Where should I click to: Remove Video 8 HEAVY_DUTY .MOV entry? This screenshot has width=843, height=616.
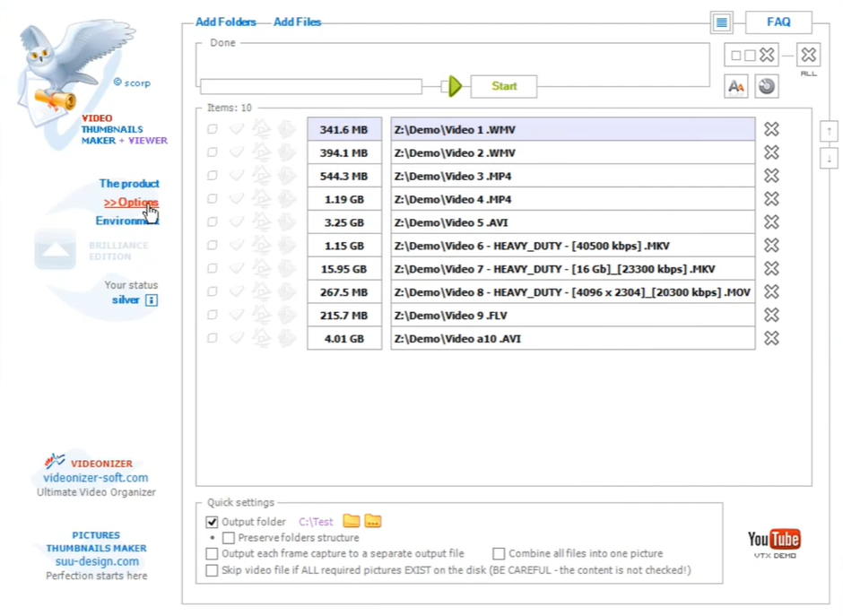click(x=771, y=291)
